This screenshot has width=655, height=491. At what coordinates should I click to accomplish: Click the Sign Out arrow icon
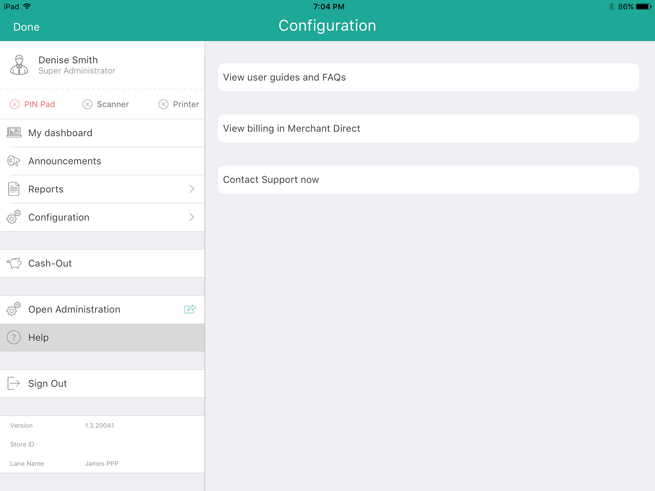point(14,383)
